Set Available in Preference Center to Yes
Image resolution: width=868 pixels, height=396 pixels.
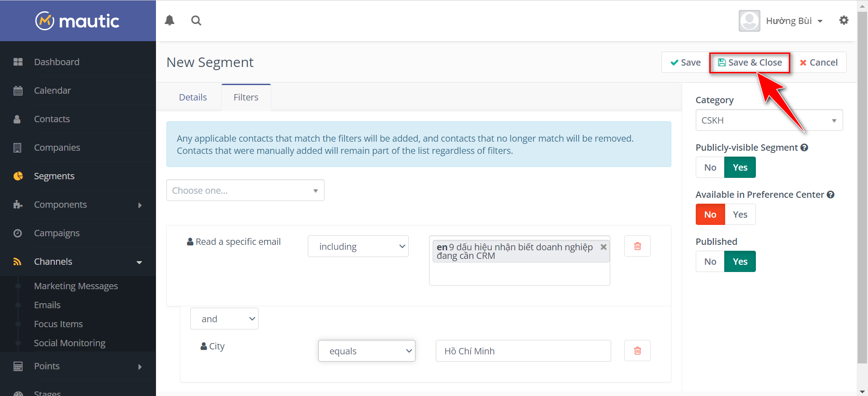[x=740, y=215]
